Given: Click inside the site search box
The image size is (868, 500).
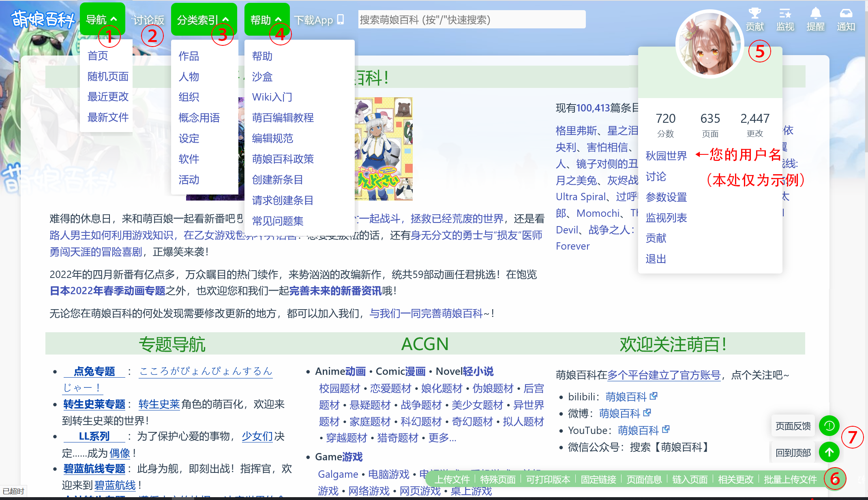Looking at the screenshot, I should pos(470,19).
